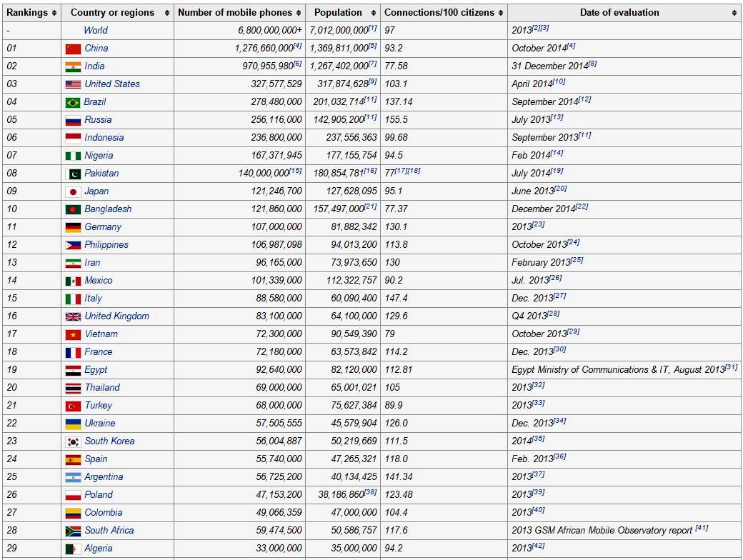743x560 pixels.
Task: Click the Iran flag icon
Action: point(73,264)
